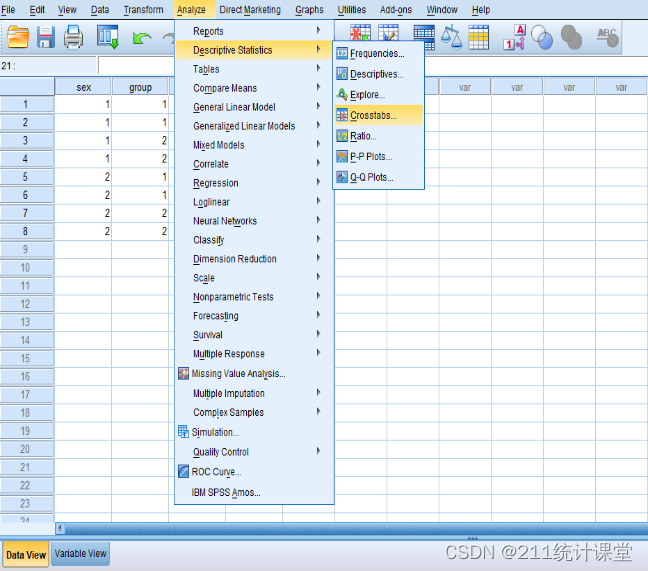Expand the Neural Networks submenu
Screen dimensions: 648x571
[254, 221]
